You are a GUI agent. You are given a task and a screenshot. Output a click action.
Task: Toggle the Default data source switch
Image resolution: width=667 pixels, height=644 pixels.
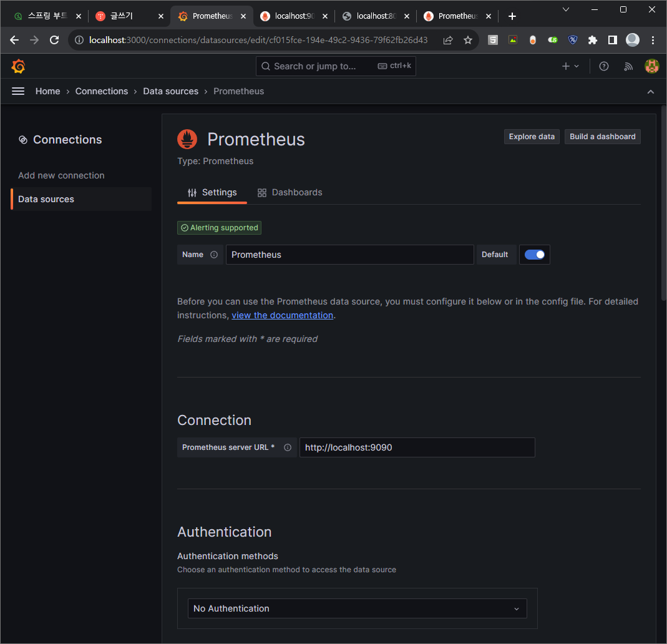[534, 255]
